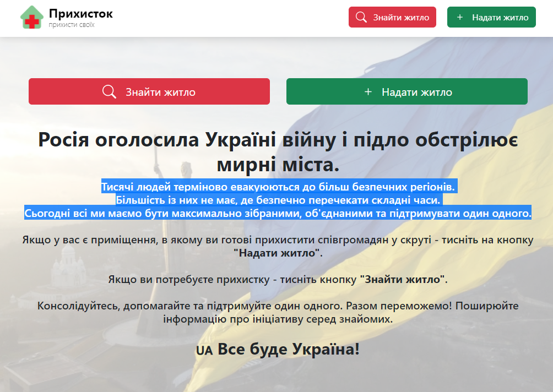The image size is (553, 392).
Task: Click the plus icon in header green button
Action: (x=460, y=17)
